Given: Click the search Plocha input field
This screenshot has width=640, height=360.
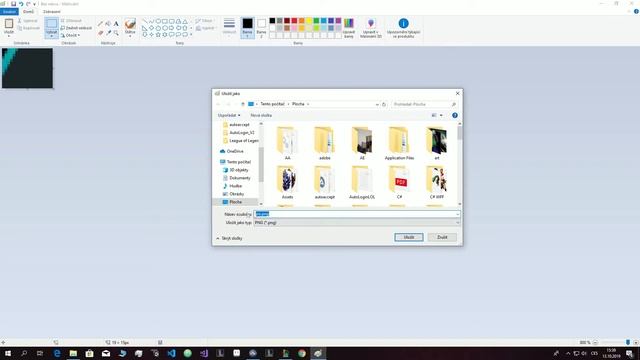Looking at the screenshot, I should click(424, 104).
